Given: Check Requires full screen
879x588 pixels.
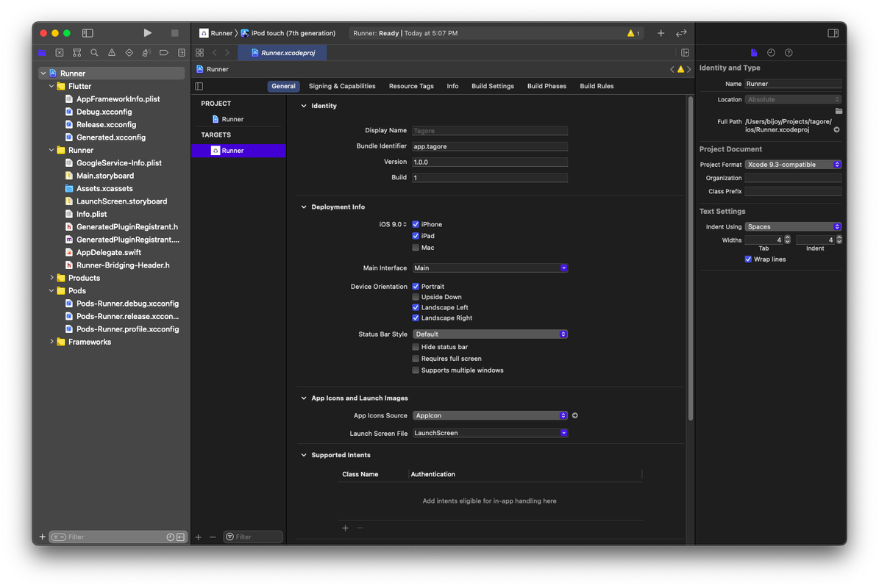Looking at the screenshot, I should pyautogui.click(x=416, y=359).
